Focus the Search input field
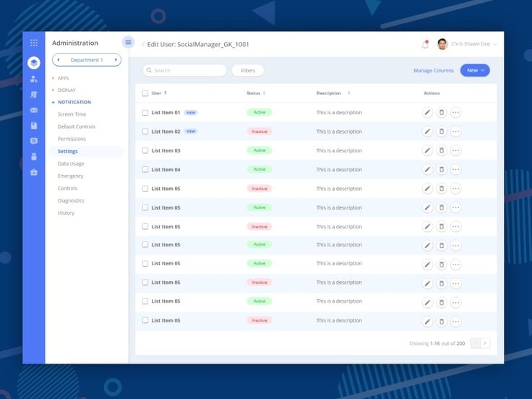 click(x=185, y=71)
